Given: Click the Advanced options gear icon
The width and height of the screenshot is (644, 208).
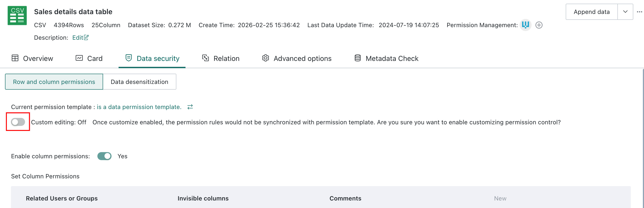Looking at the screenshot, I should [x=265, y=58].
